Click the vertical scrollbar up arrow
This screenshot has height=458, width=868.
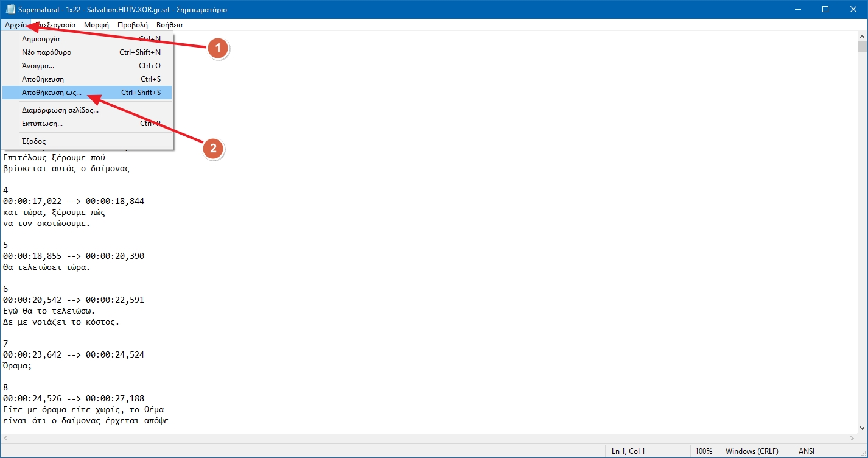[863, 36]
